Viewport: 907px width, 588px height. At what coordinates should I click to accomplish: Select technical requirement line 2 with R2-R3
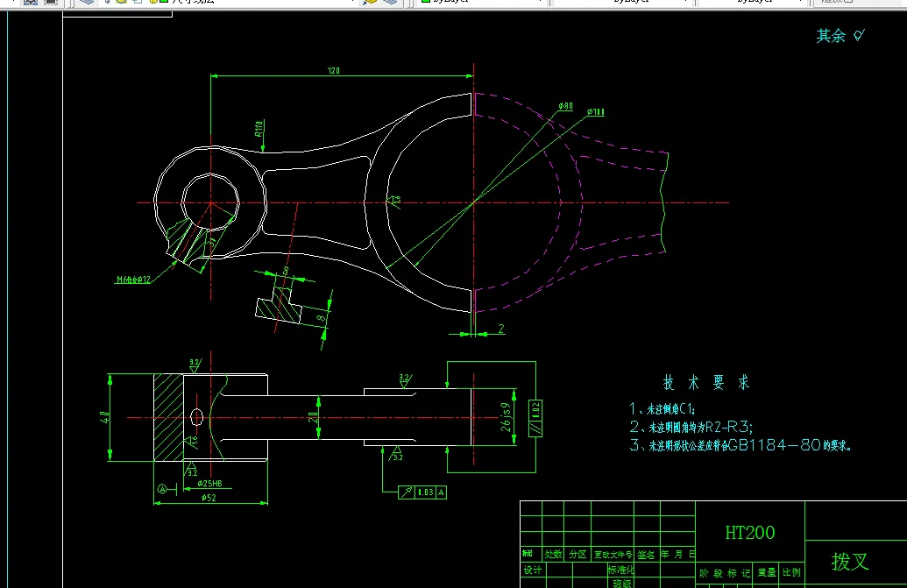(x=691, y=428)
